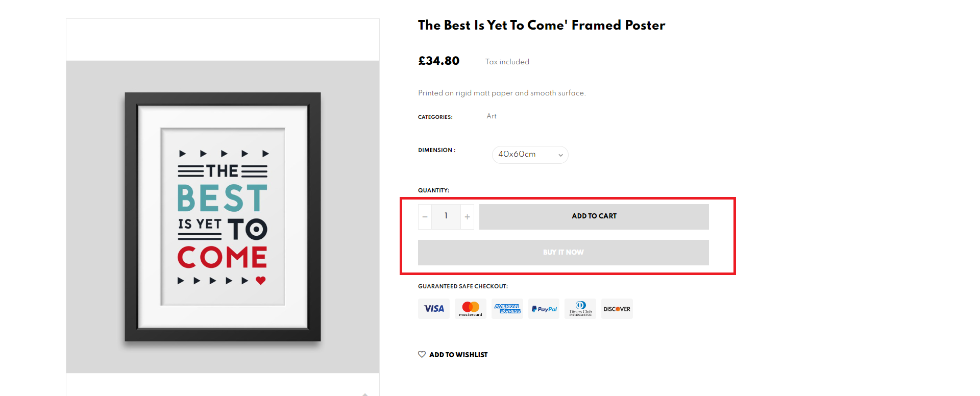980x396 pixels.
Task: Click the PayPal payment icon
Action: (544, 309)
